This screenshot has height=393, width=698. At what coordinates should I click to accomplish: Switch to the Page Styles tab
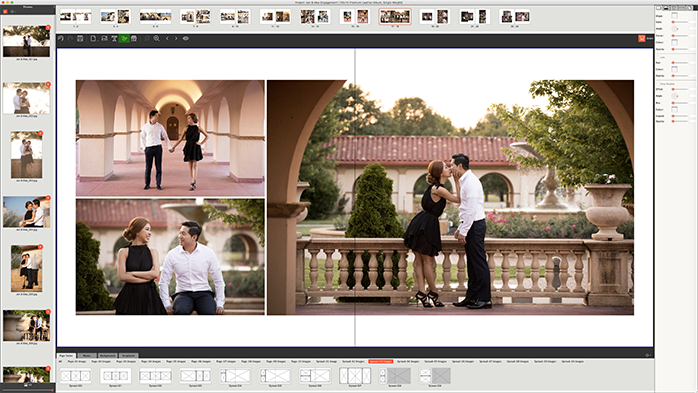pos(67,356)
